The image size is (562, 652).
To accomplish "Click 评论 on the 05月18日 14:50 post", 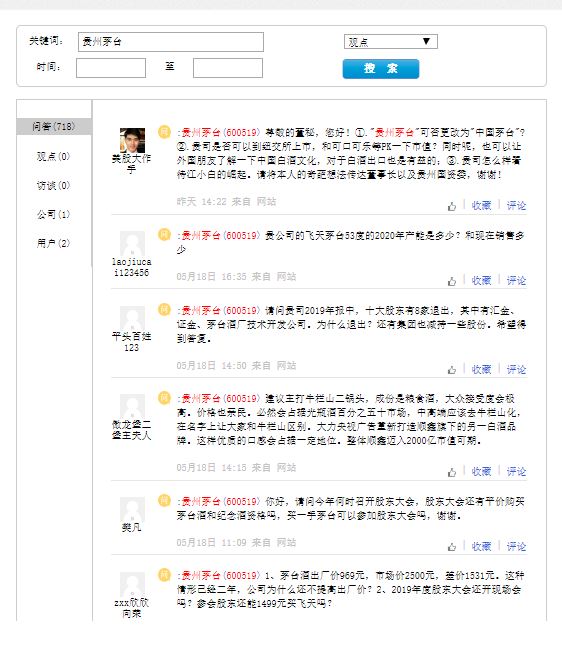I will coord(516,369).
